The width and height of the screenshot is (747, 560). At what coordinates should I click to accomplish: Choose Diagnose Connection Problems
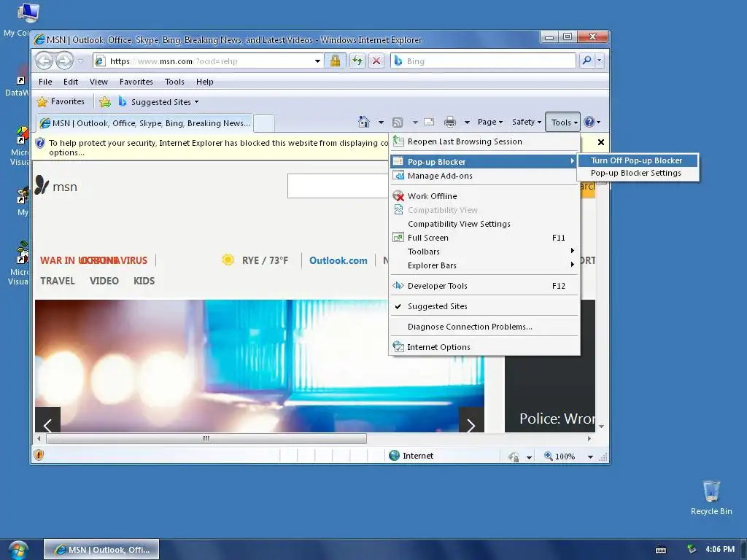[x=484, y=327]
